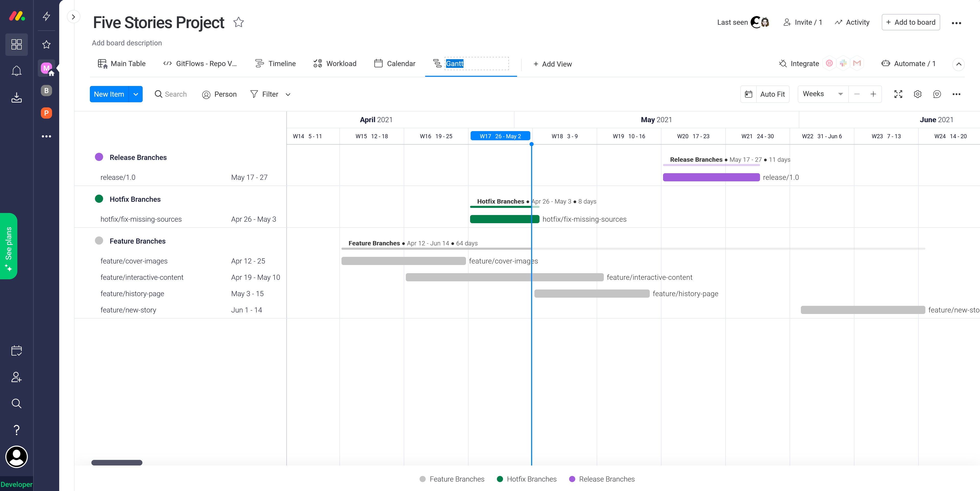Click Add to board button
Viewport: 980px width, 491px height.
910,22
